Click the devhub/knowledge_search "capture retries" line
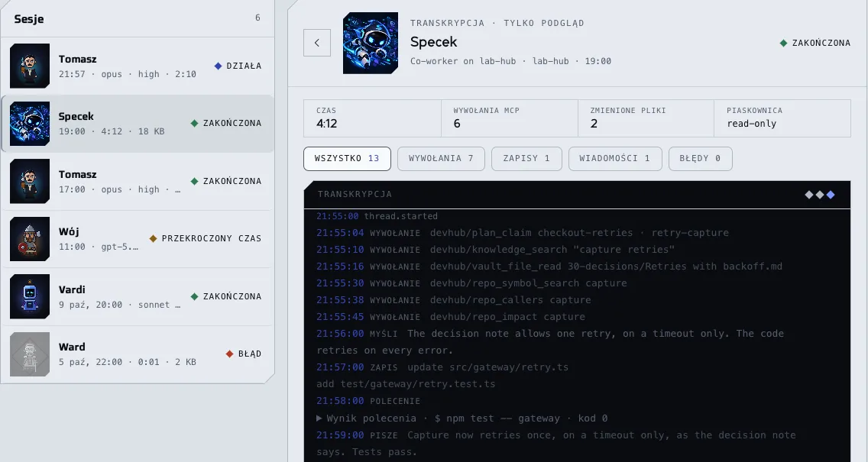The width and height of the screenshot is (868, 462). point(495,250)
